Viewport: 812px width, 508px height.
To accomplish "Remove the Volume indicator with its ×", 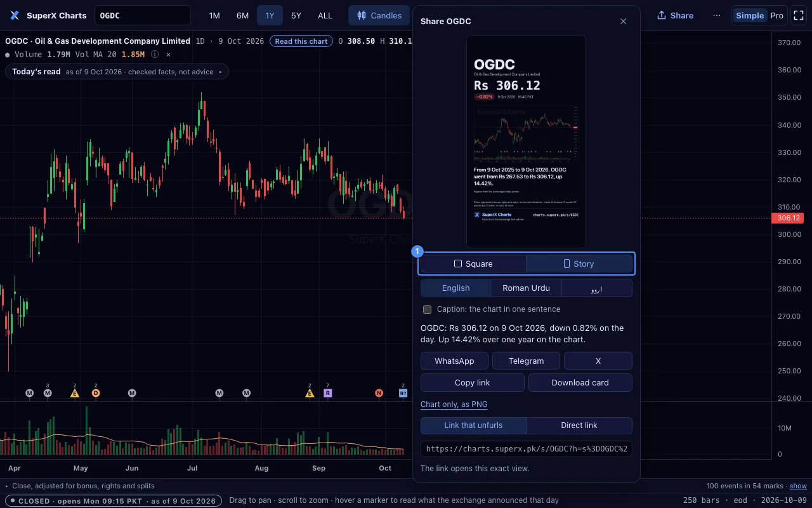I will pos(169,55).
